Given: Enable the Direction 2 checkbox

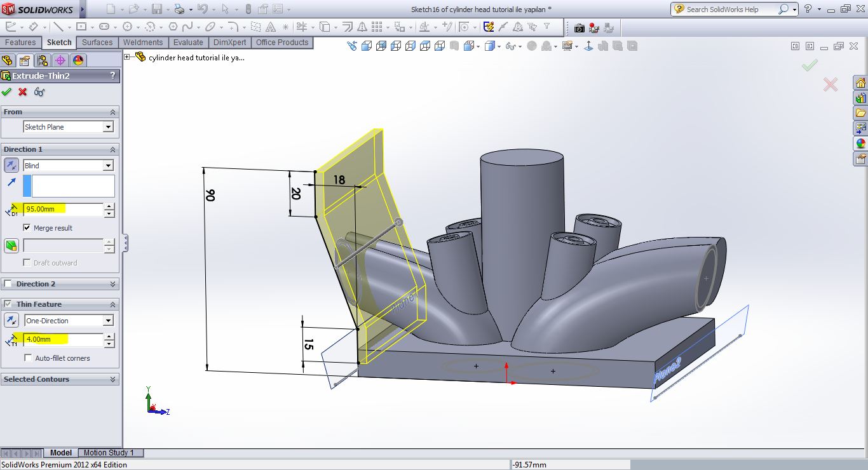Looking at the screenshot, I should click(x=8, y=284).
